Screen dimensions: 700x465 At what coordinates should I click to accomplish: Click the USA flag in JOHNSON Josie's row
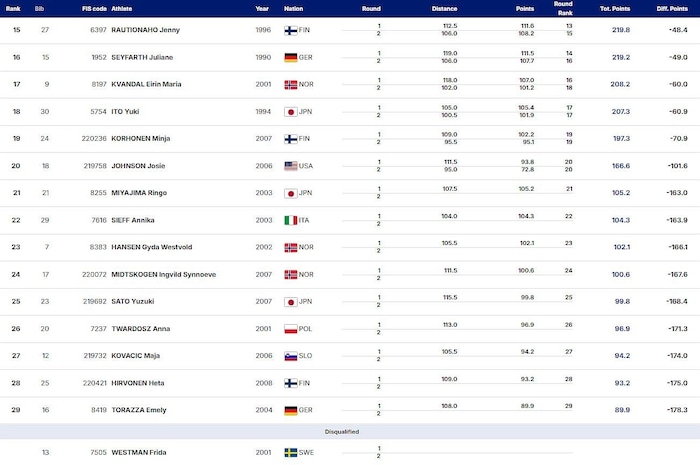pos(291,166)
